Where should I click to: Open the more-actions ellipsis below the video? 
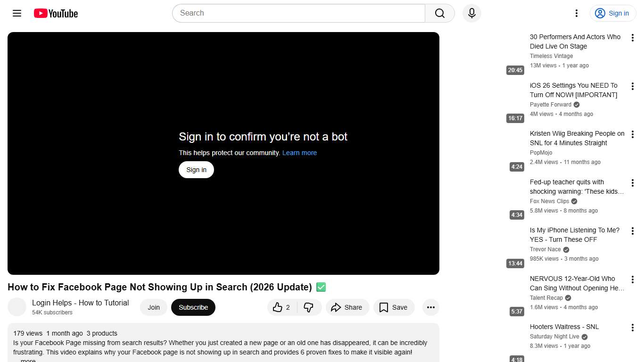[x=430, y=307]
